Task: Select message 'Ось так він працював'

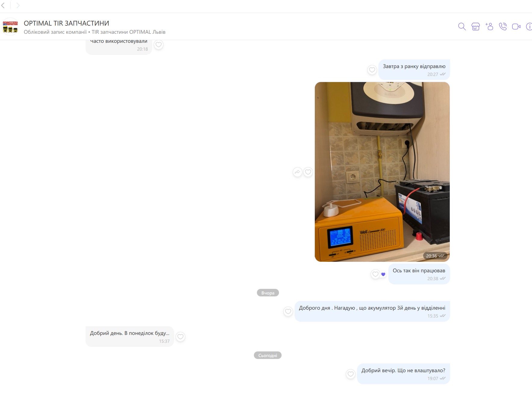Action: click(x=419, y=274)
